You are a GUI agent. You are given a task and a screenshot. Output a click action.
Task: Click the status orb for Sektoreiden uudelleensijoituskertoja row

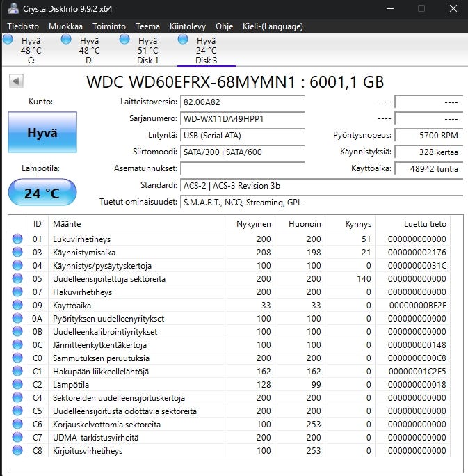click(17, 397)
